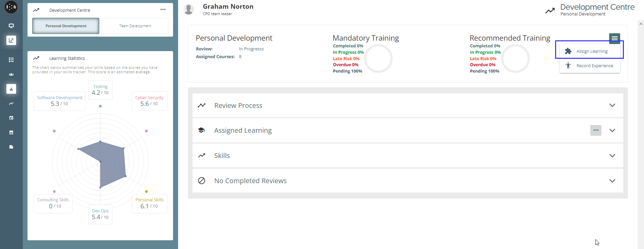Click the trend line sidebar icon
This screenshot has height=249, width=644.
tap(11, 103)
